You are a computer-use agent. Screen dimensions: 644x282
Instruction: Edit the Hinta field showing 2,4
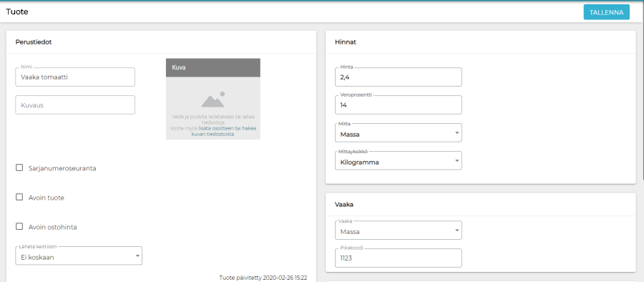click(399, 77)
